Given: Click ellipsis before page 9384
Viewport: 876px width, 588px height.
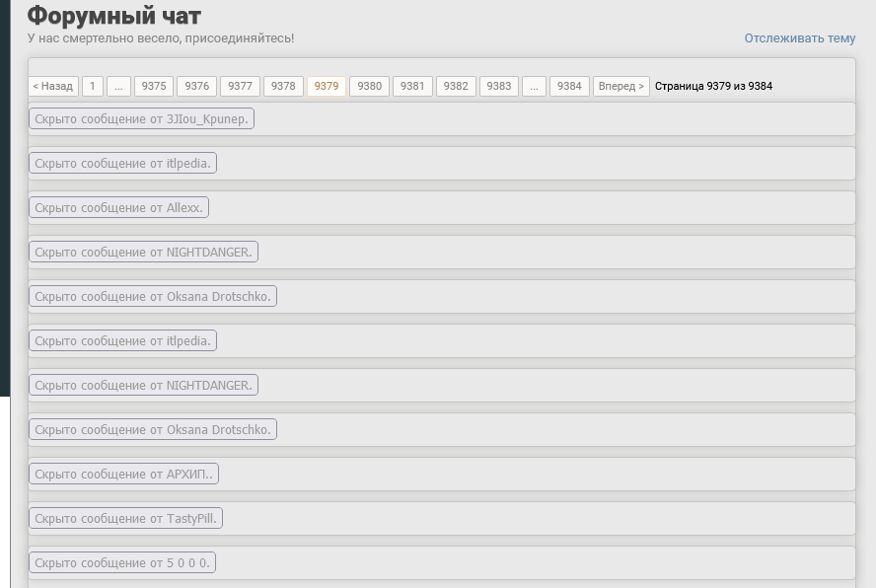Looking at the screenshot, I should click(534, 86).
